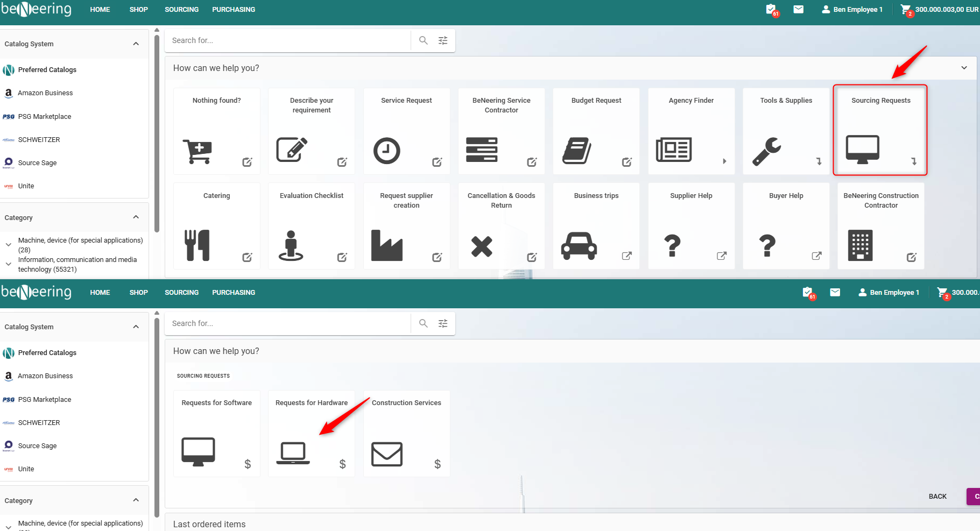Click the Agency Finder newspaper icon
The width and height of the screenshot is (980, 531).
click(673, 150)
